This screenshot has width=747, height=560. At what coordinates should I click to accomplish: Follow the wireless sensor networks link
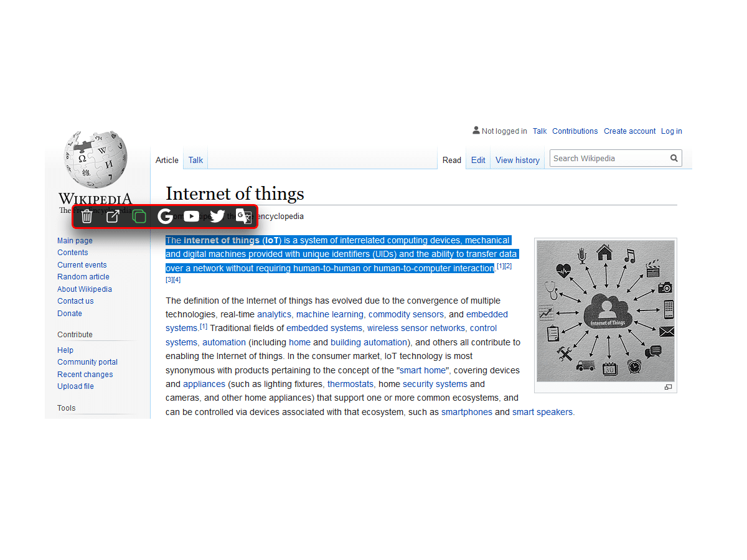(x=416, y=328)
